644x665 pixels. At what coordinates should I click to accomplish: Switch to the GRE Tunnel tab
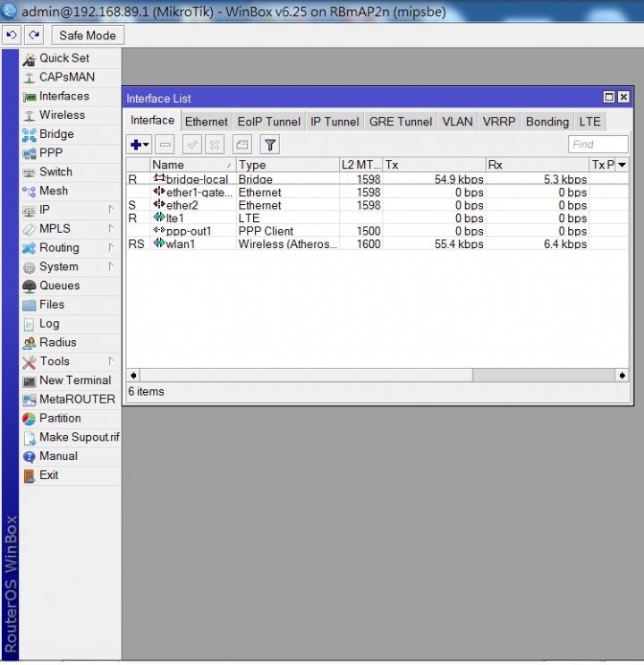coord(401,122)
